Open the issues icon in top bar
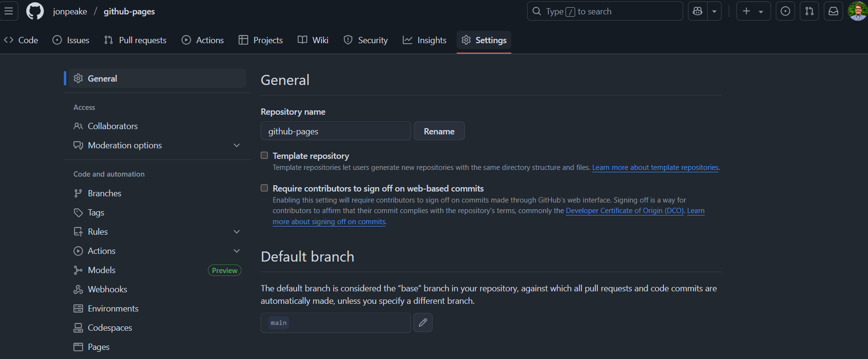Image resolution: width=868 pixels, height=359 pixels. point(785,11)
